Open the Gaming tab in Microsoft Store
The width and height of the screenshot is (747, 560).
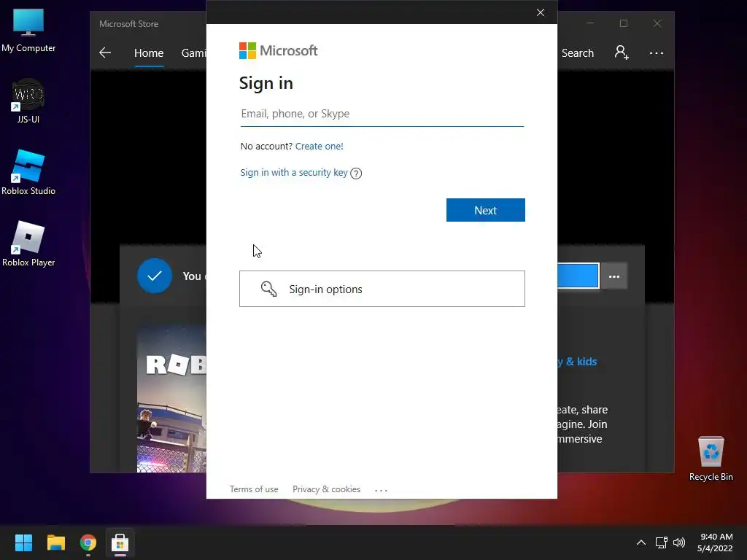click(193, 52)
